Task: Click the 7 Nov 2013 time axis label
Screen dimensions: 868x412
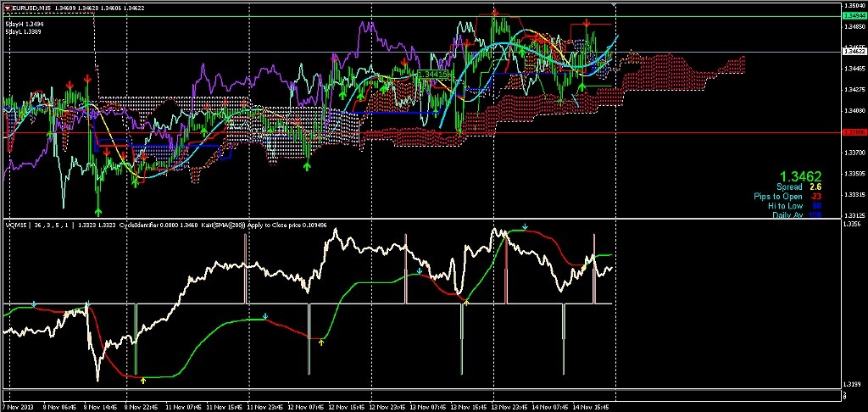Action: 18,407
